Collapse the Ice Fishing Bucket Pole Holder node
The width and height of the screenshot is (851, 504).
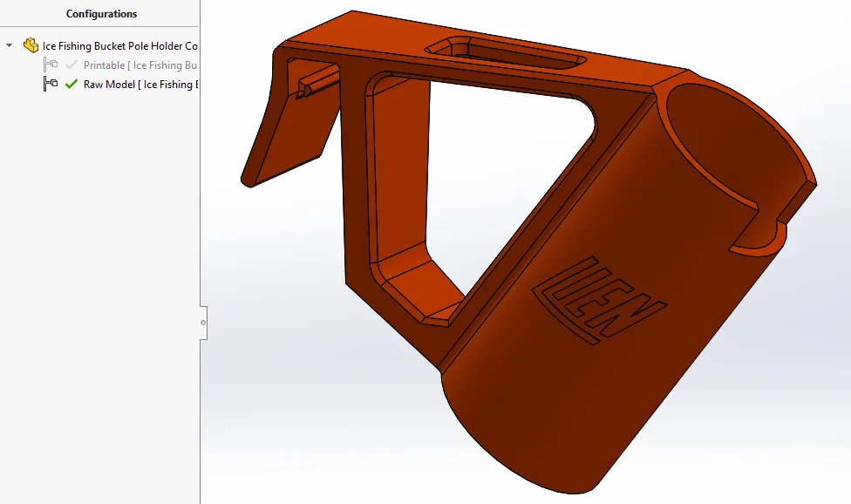7,45
